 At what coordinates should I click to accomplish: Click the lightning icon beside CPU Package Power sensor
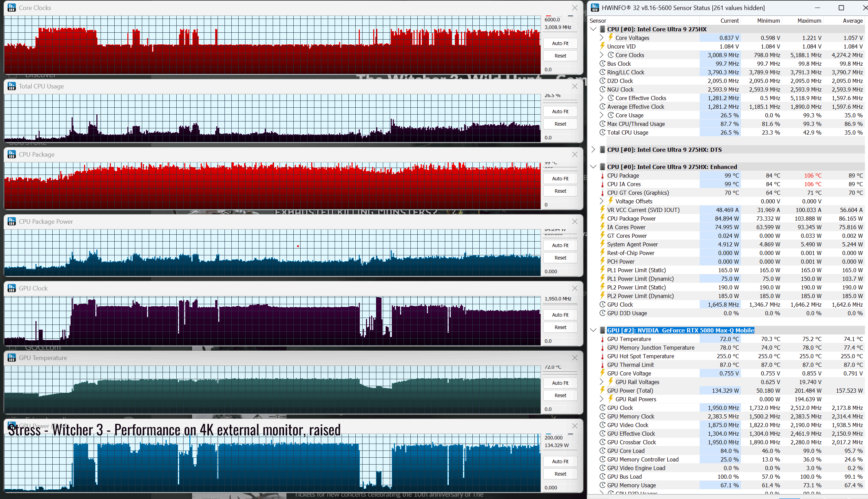point(603,218)
